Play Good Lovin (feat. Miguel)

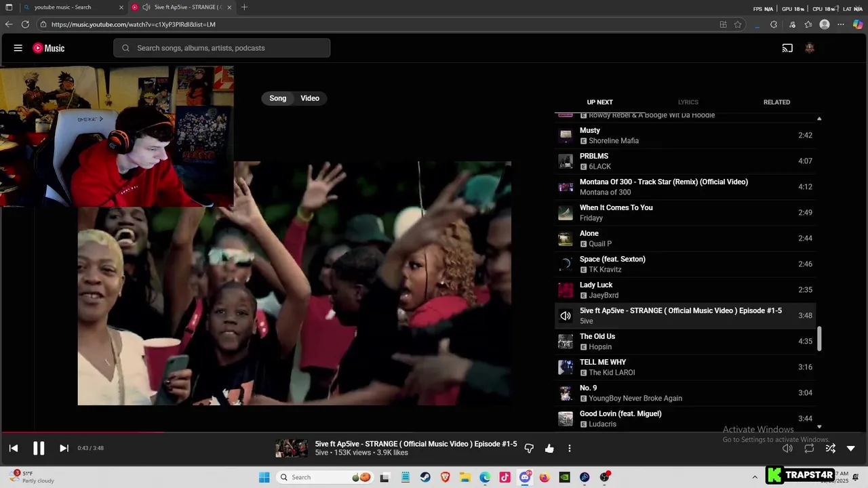click(685, 419)
